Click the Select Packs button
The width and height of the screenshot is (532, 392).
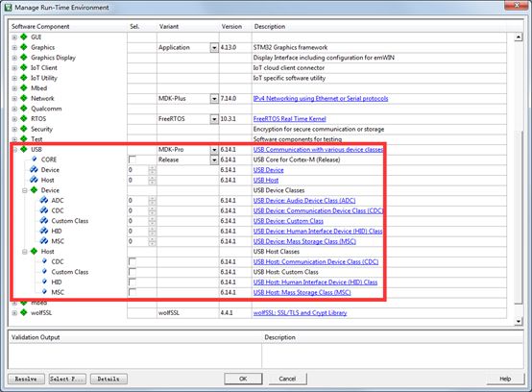(x=67, y=379)
